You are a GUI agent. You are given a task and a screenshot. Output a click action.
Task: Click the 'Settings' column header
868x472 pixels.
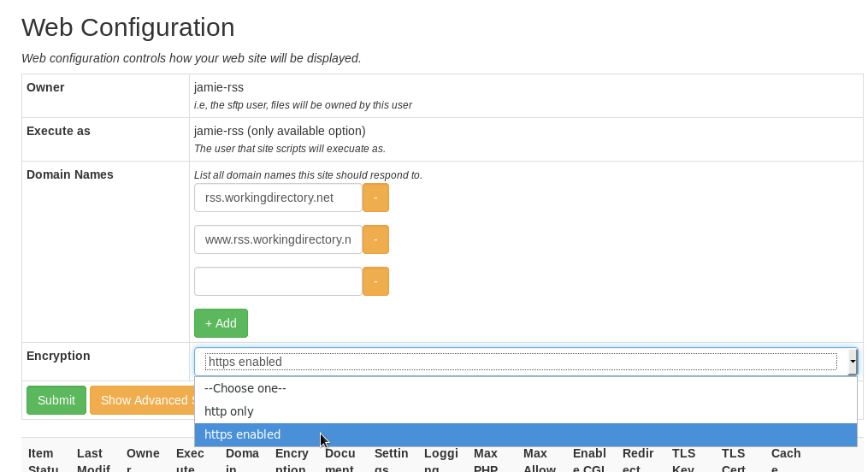pyautogui.click(x=392, y=460)
